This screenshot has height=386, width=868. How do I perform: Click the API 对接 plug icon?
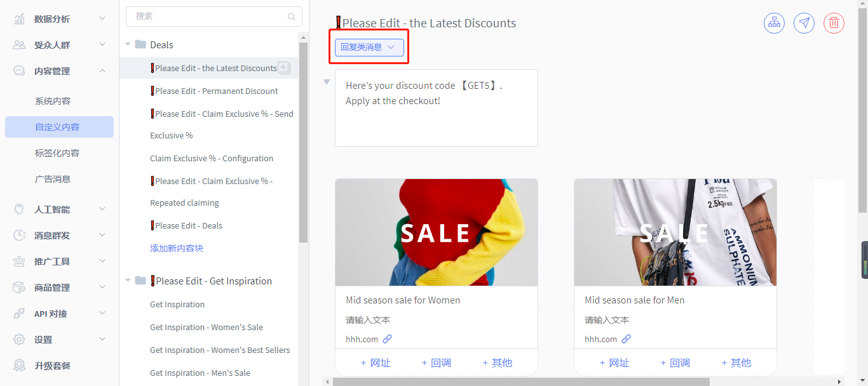[x=20, y=314]
